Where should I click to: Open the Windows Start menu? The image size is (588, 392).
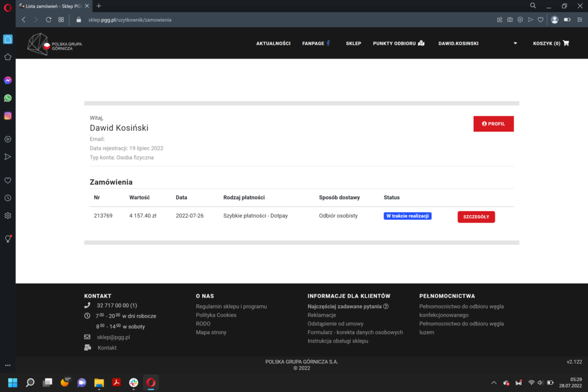pos(13,382)
